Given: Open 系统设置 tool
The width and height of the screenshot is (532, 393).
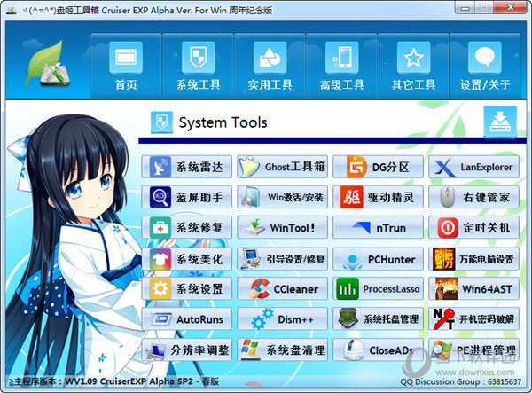Looking at the screenshot, I should click(186, 289).
